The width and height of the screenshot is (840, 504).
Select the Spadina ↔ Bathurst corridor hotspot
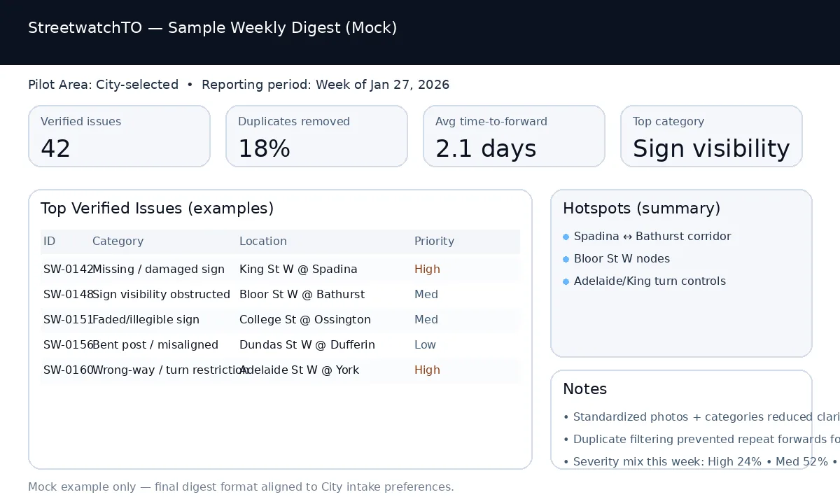(x=652, y=237)
